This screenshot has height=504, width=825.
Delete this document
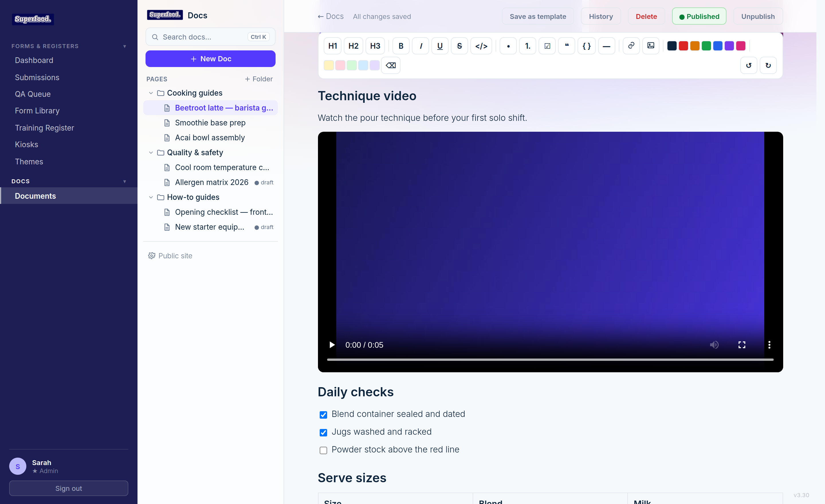(646, 16)
